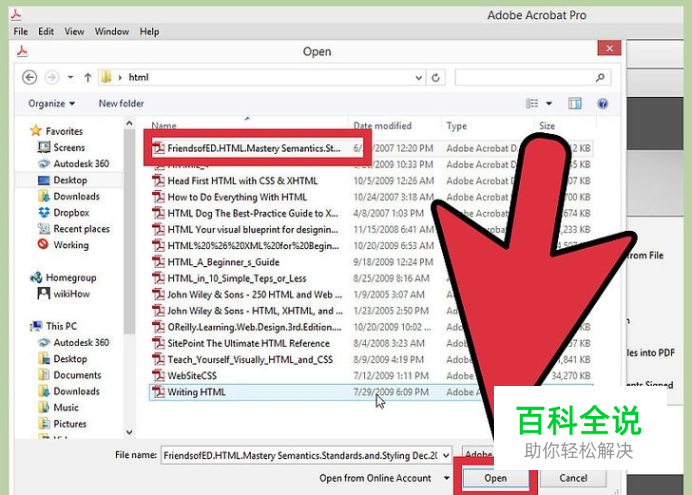Image resolution: width=692 pixels, height=495 pixels.
Task: Click the search magnifier icon
Action: [x=600, y=78]
